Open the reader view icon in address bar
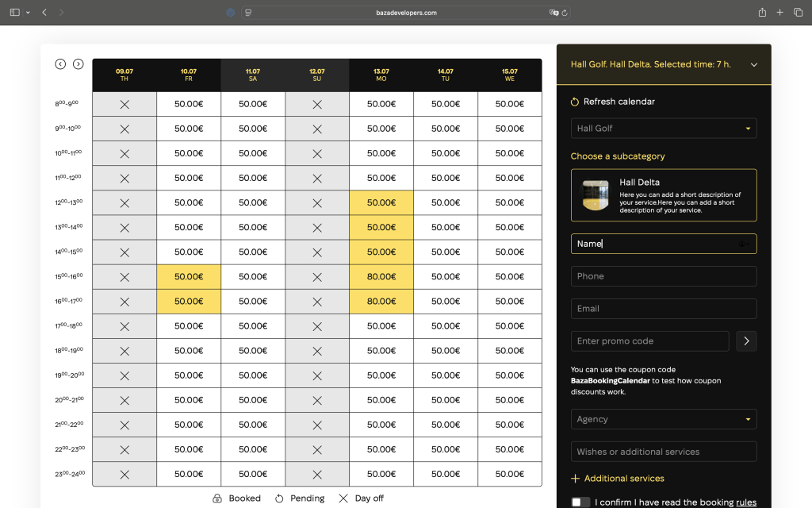812x508 pixels. tap(248, 13)
